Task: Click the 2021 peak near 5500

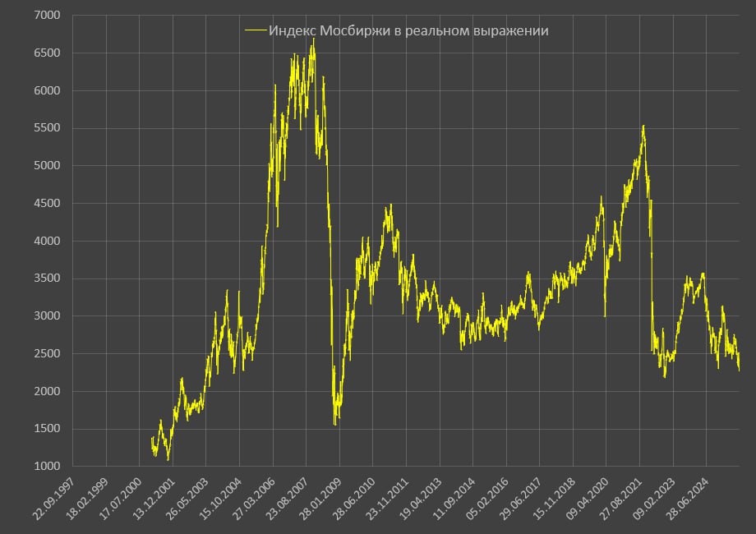Action: 643,126
